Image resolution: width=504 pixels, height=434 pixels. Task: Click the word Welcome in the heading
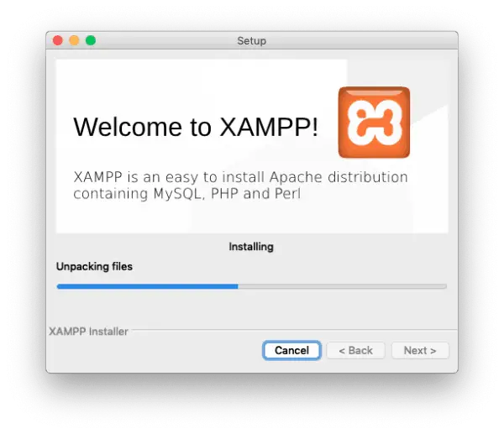pos(128,127)
